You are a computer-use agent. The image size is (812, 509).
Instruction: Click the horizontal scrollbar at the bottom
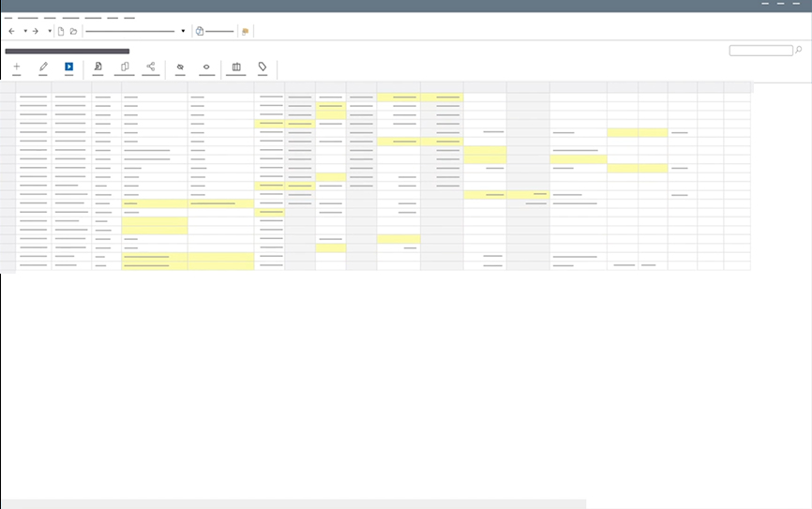[x=293, y=503]
